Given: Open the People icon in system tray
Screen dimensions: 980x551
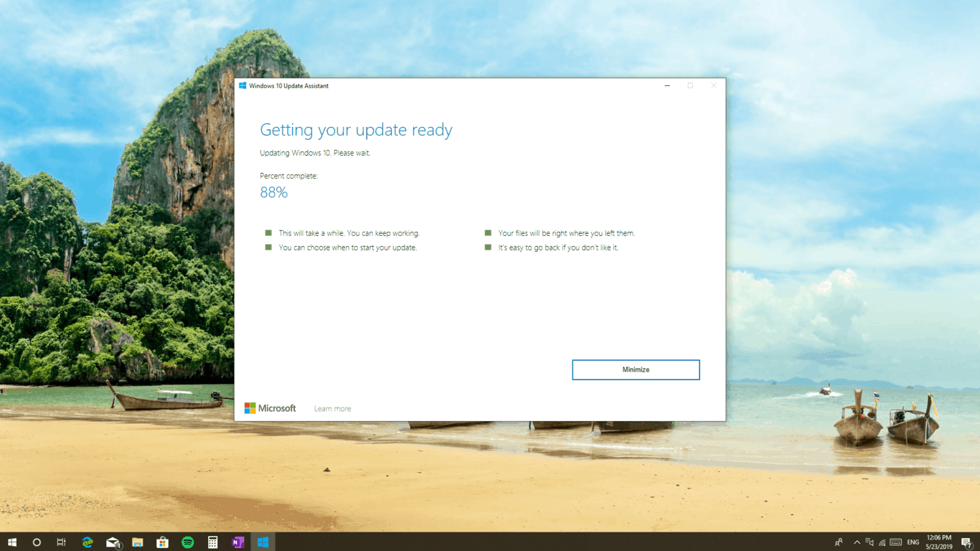Looking at the screenshot, I should 839,542.
